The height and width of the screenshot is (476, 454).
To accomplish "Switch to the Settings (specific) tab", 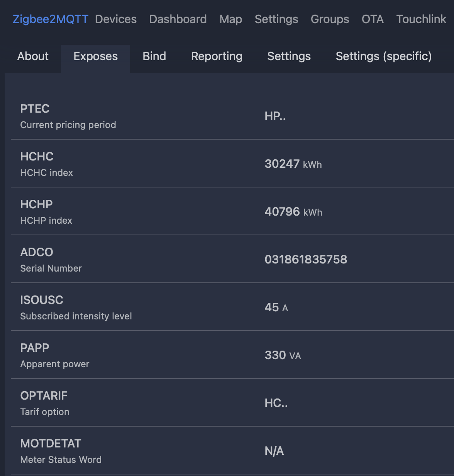I will 384,56.
